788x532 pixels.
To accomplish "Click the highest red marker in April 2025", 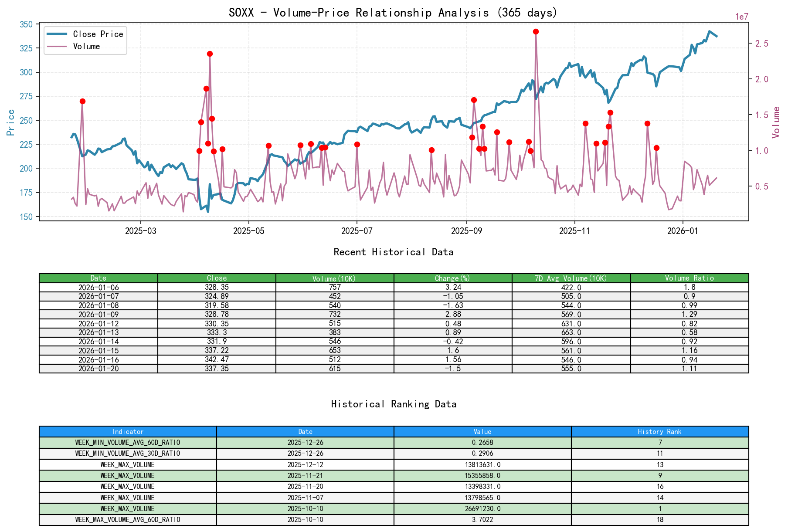I will [x=210, y=54].
